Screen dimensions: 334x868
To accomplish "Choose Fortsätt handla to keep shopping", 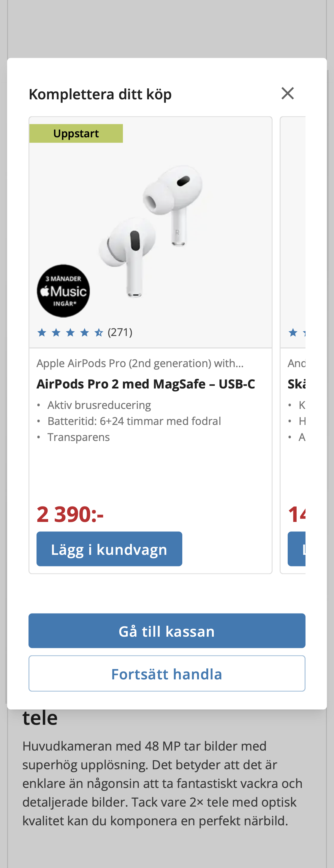I will pyautogui.click(x=167, y=673).
